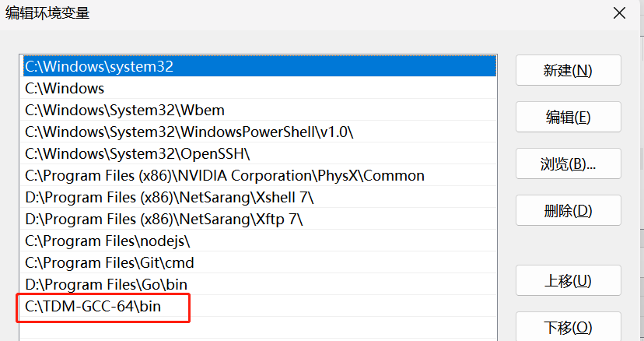Select the NetSarang\Xshell 7\ path entry

260,197
